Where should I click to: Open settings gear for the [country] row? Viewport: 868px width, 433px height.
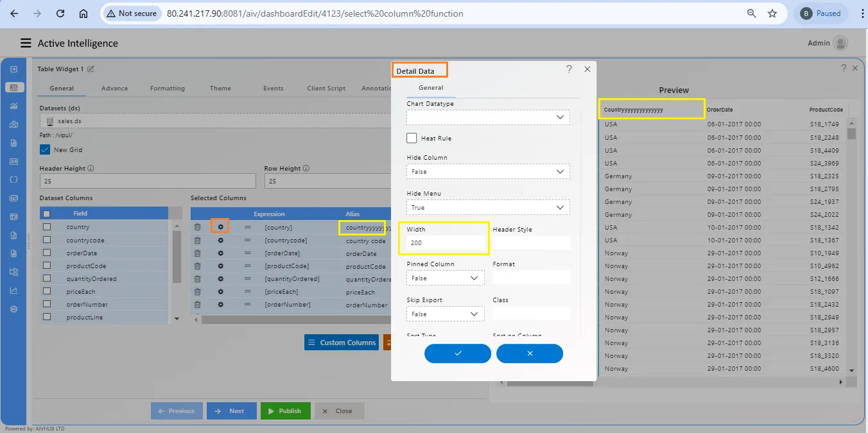point(221,227)
